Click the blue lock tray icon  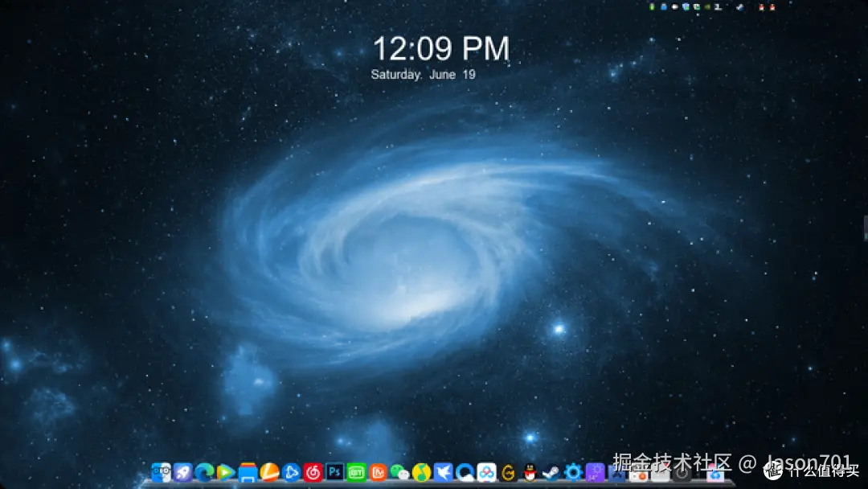pos(664,6)
